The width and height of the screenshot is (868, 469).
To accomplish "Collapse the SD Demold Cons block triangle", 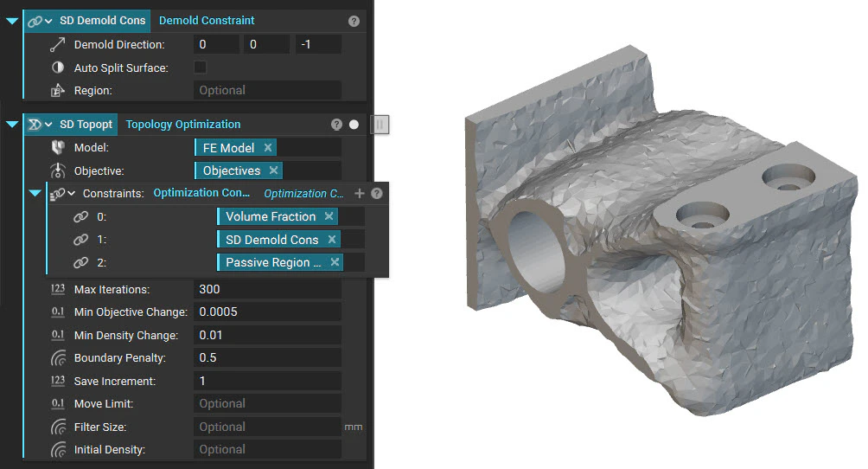I will (x=12, y=21).
